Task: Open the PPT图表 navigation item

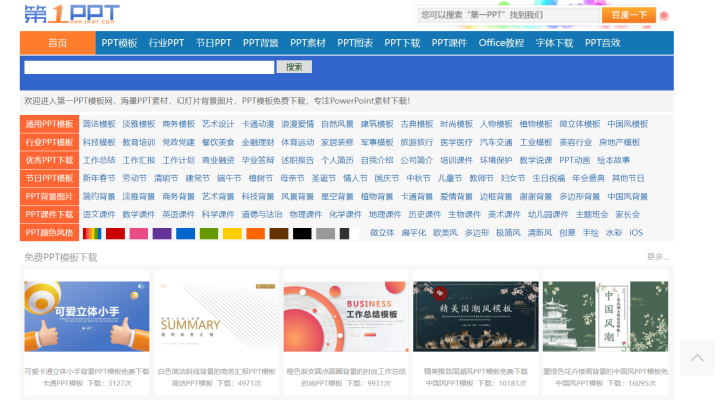Action: pyautogui.click(x=355, y=43)
